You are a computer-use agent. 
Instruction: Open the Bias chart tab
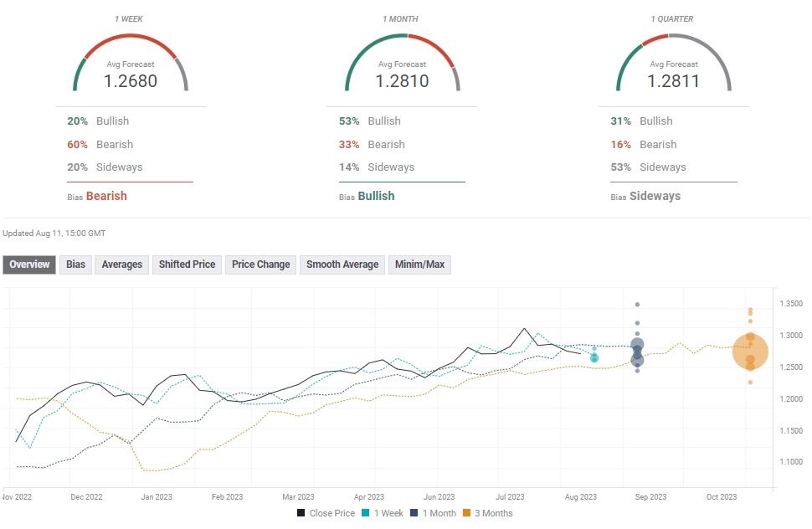76,264
